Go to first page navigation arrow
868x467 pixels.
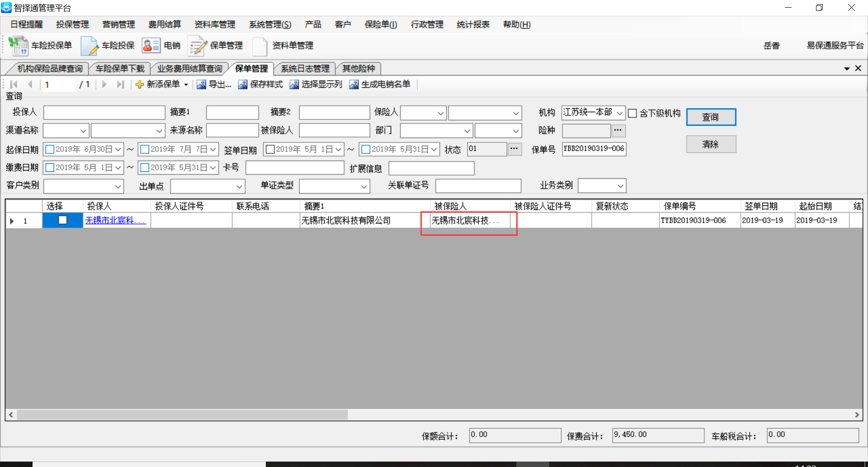14,84
